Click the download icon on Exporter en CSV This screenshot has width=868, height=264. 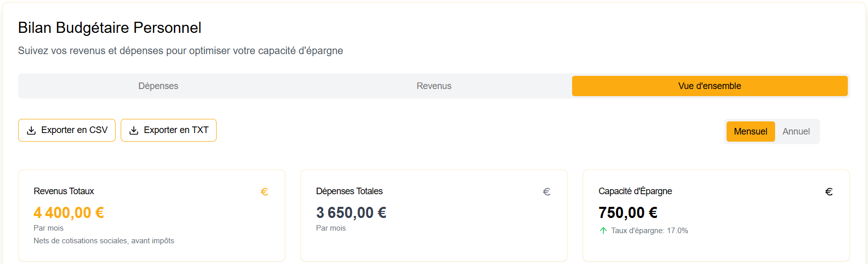[x=31, y=130]
